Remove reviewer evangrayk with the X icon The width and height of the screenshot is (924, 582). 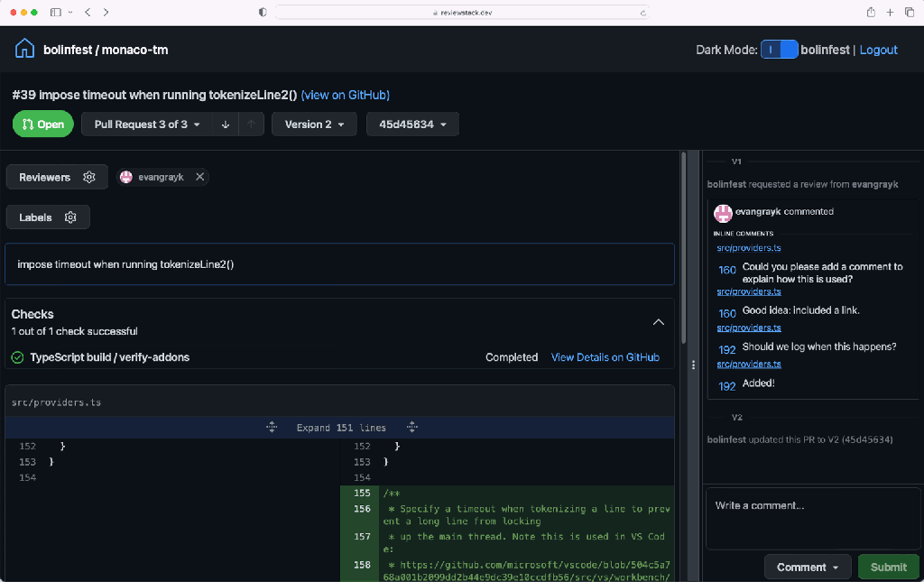pos(199,177)
